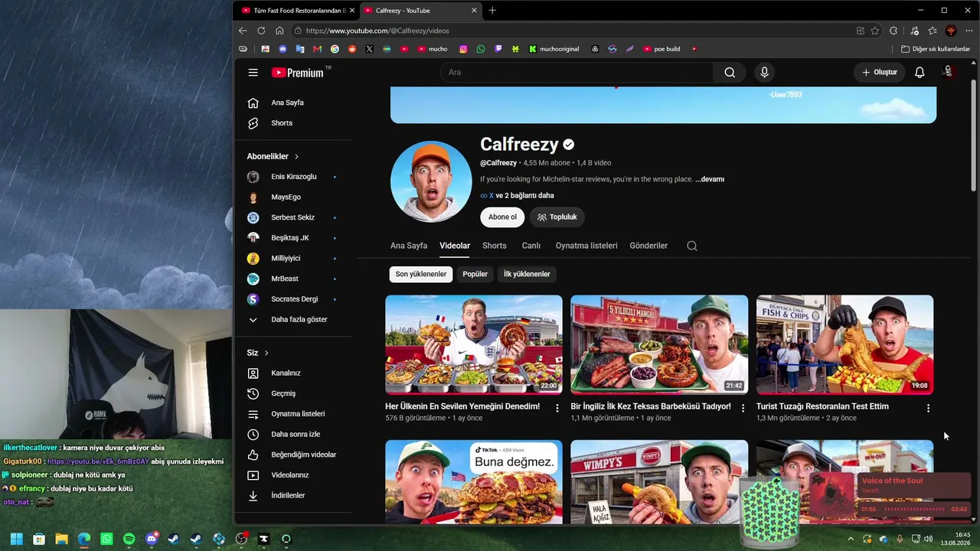Bookmark this page with the star icon

click(875, 31)
